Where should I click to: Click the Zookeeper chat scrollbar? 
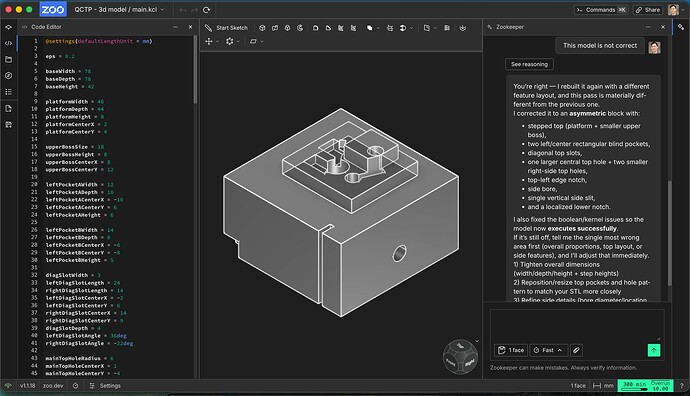coord(670,233)
